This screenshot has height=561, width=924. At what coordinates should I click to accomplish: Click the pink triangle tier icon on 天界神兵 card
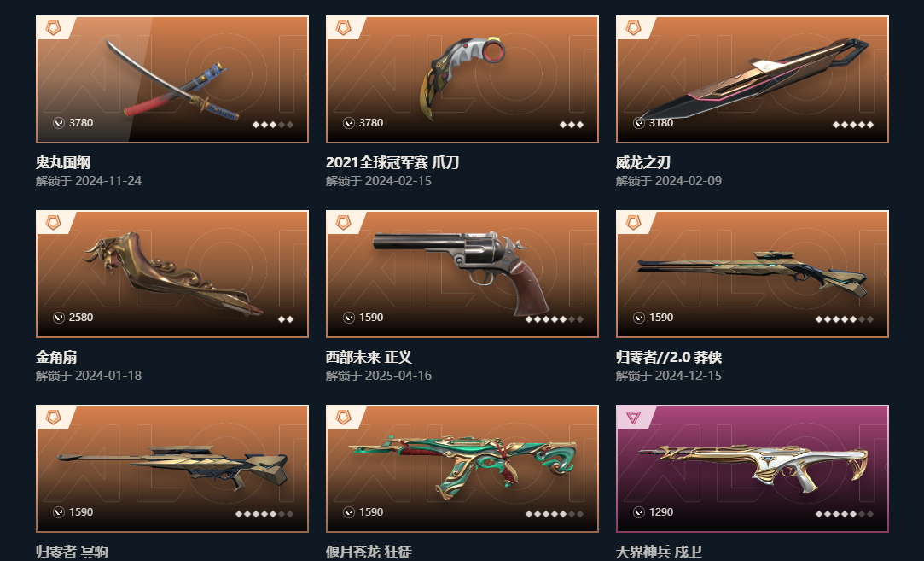click(633, 417)
